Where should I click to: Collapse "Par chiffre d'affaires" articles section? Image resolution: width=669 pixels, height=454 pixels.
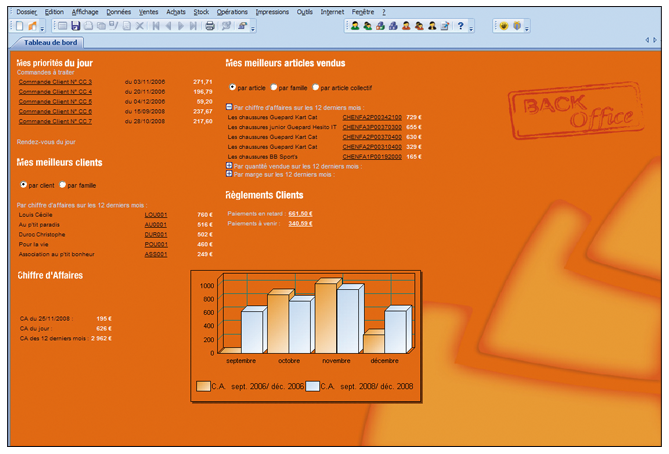pyautogui.click(x=229, y=106)
